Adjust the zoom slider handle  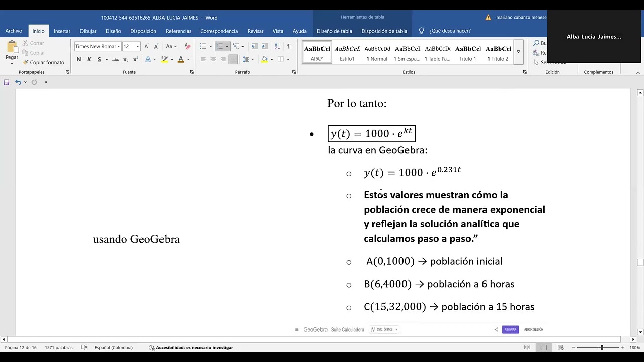coord(602,347)
